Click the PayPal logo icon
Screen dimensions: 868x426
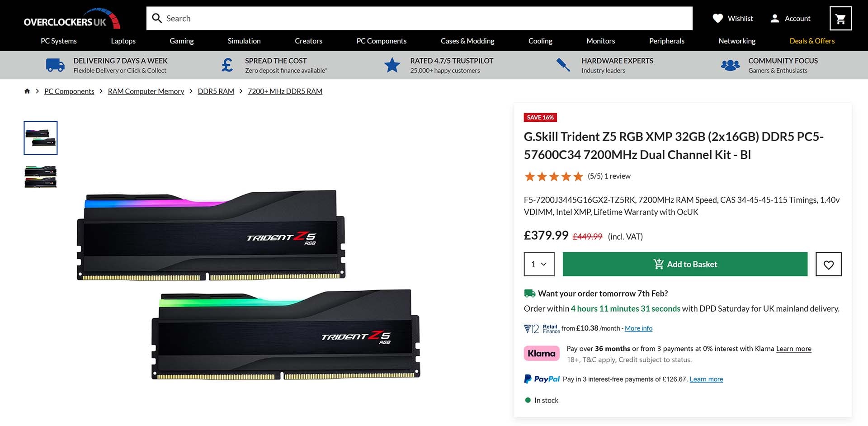pos(541,379)
